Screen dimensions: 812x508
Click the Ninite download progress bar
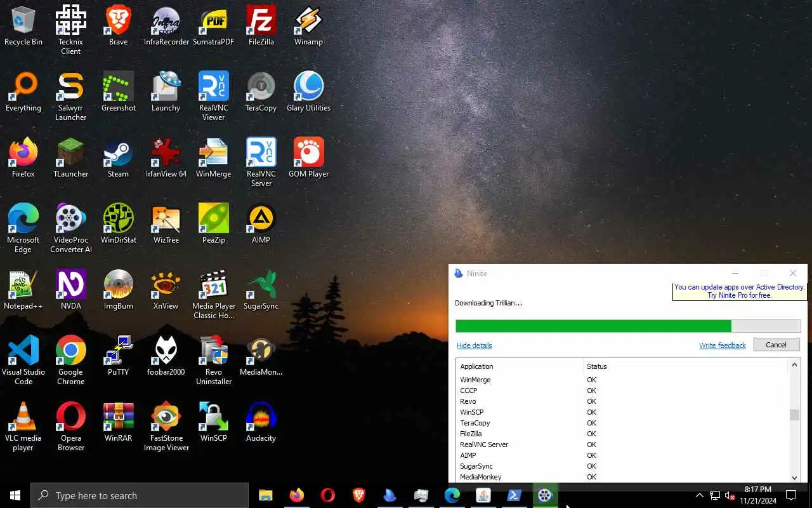tap(628, 326)
